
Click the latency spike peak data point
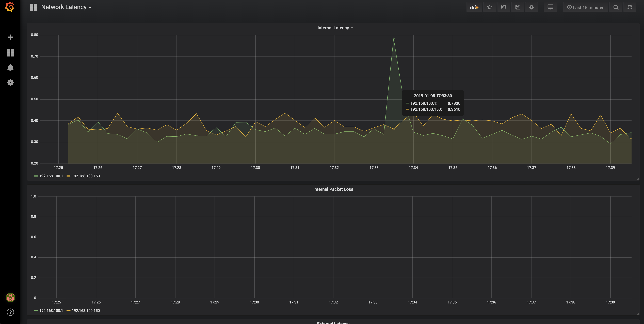click(x=394, y=39)
